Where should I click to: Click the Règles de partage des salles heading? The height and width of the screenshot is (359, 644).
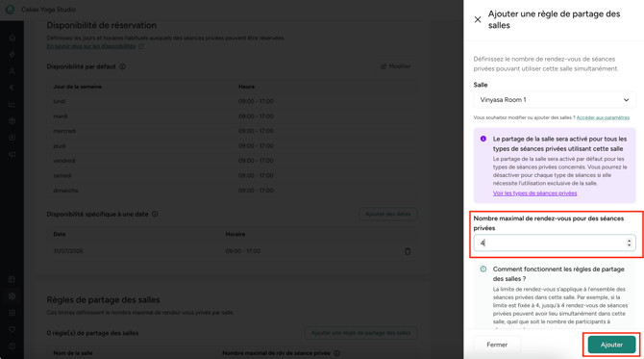point(103,299)
